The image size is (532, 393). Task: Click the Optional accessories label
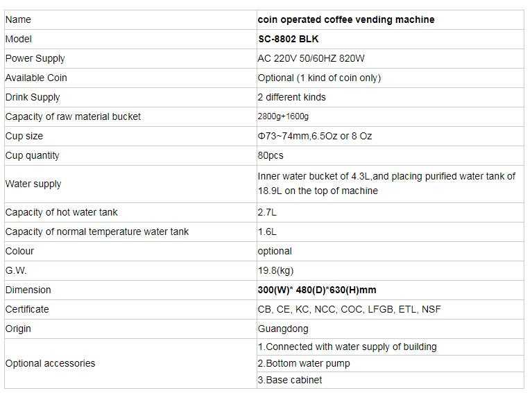[x=51, y=363]
